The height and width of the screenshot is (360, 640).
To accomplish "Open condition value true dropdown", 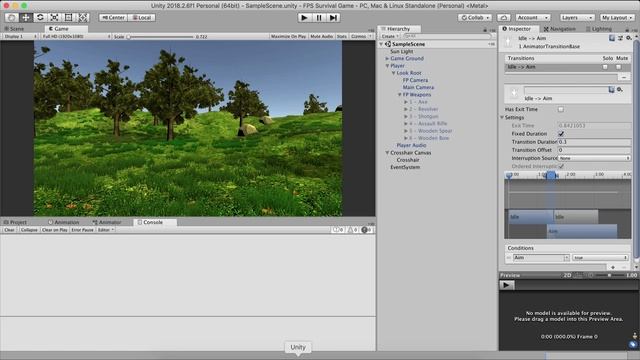I will point(600,258).
